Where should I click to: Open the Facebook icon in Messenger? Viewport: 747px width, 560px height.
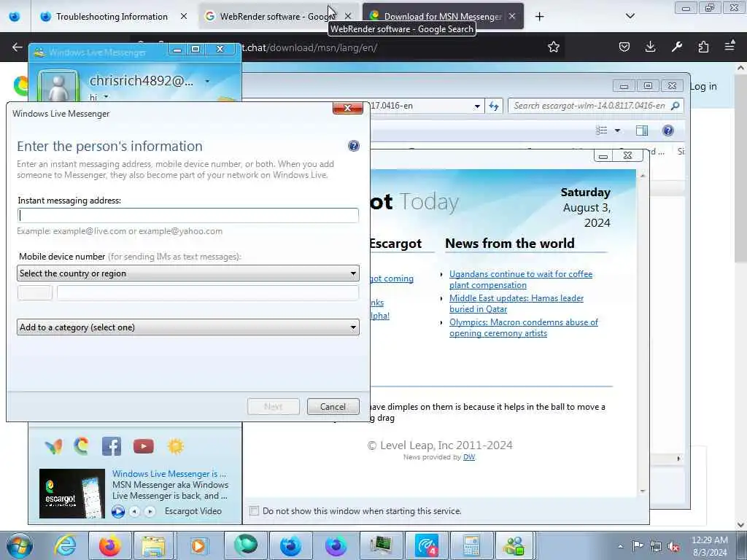112,446
